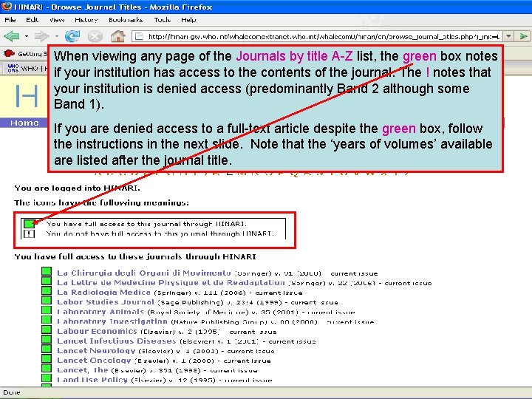Open Land Use Policy journal link
The image size is (532, 399).
point(92,380)
